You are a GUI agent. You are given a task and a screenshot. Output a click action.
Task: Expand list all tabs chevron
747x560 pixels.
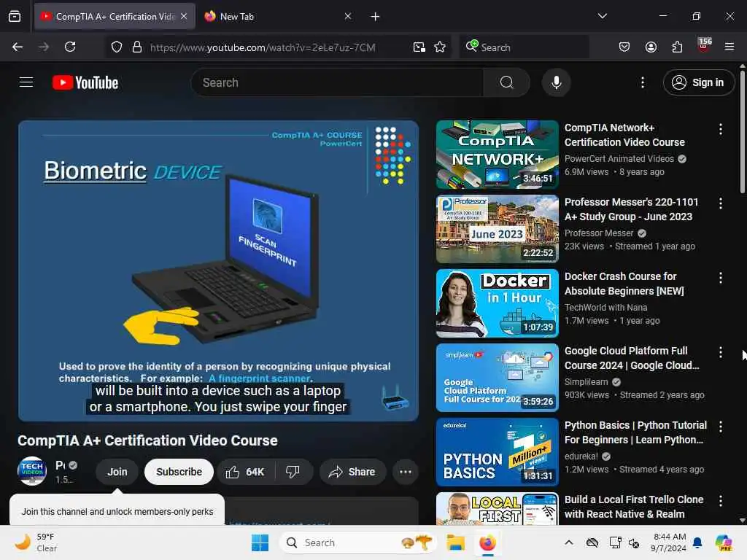tap(602, 16)
